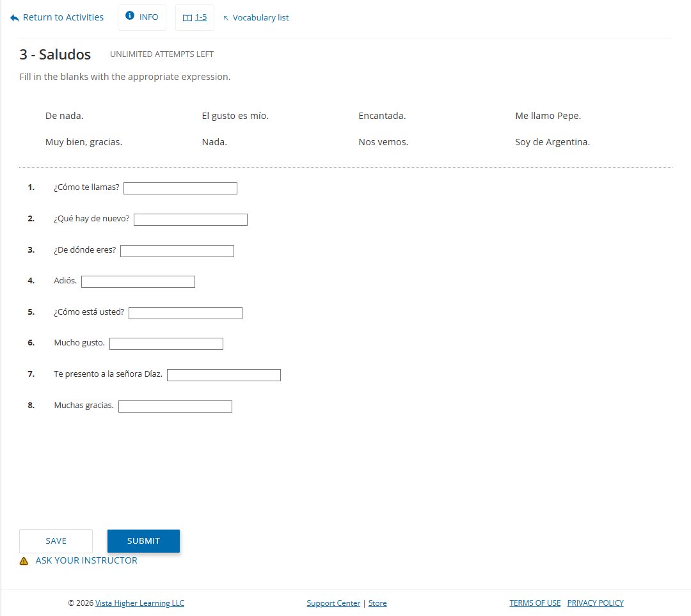Click the word bank phrase 'De nada.'
The height and width of the screenshot is (616, 691).
[65, 116]
